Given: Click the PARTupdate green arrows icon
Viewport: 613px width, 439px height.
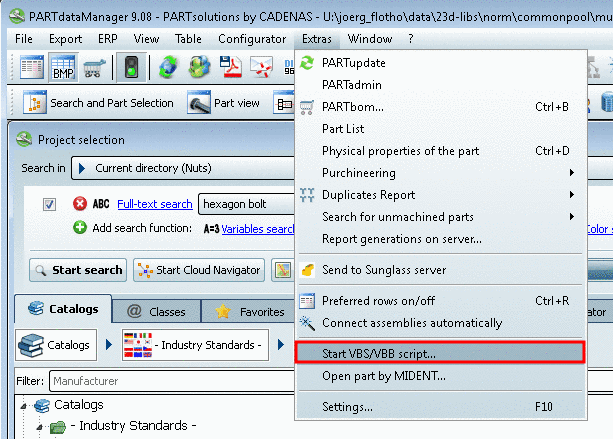Looking at the screenshot, I should 307,63.
